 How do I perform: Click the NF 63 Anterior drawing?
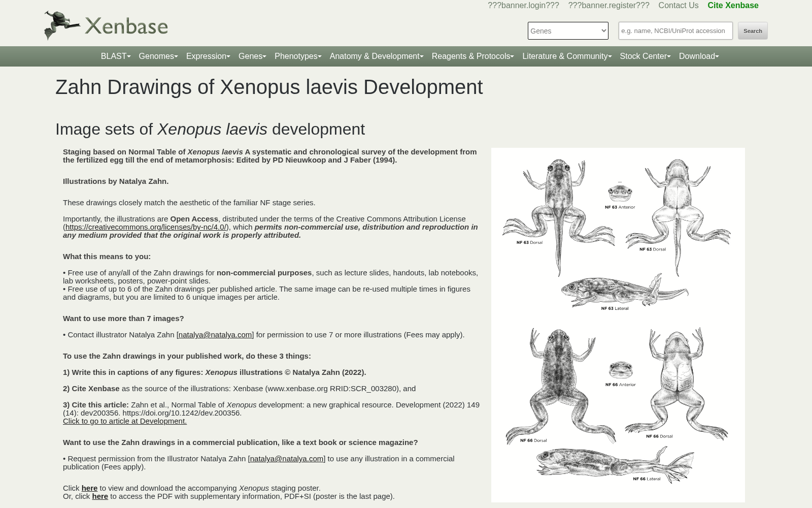pos(620,195)
